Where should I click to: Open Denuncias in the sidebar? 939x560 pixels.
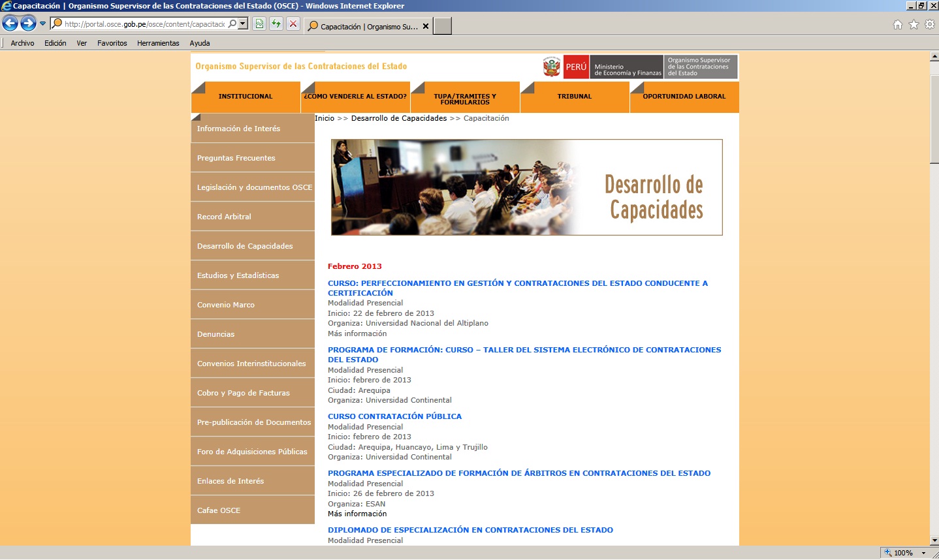point(253,334)
